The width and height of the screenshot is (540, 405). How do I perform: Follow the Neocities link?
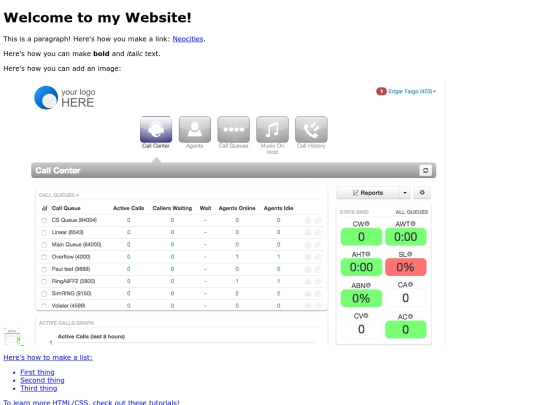pyautogui.click(x=188, y=39)
